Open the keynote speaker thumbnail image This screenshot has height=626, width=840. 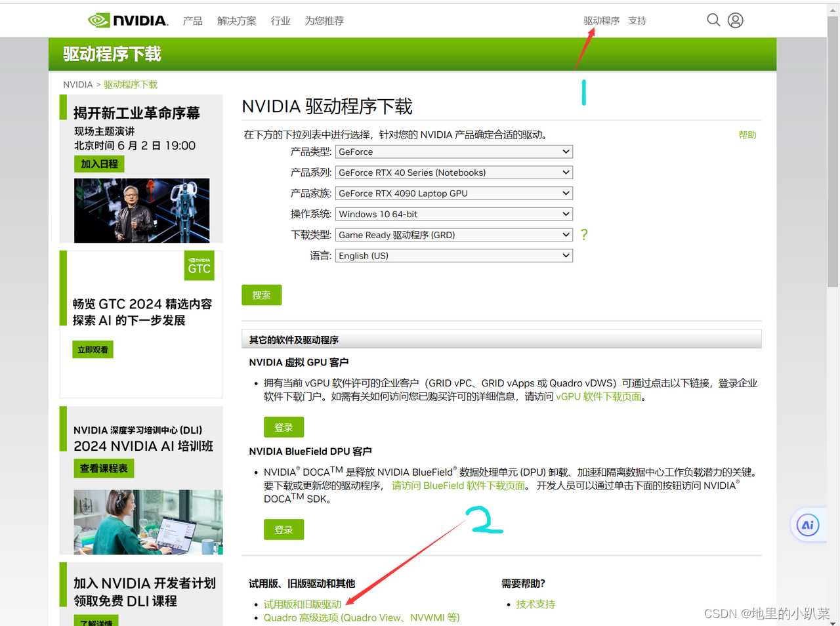142,211
